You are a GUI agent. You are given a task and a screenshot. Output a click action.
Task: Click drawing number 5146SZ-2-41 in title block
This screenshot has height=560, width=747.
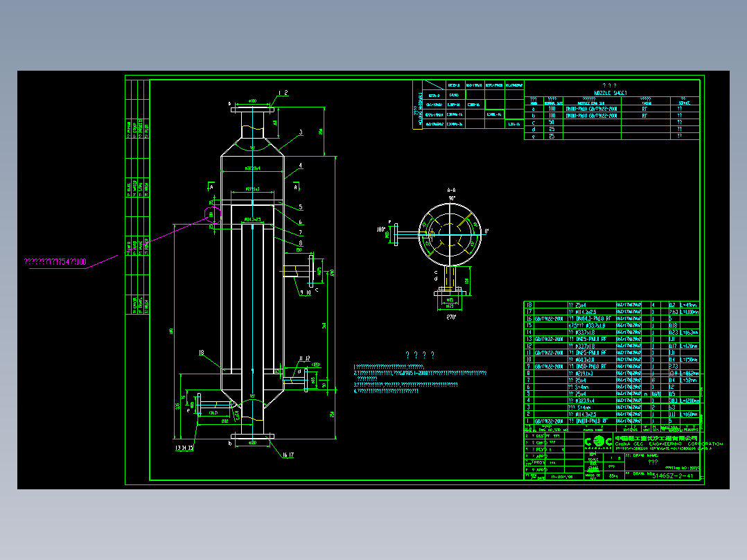(672, 475)
